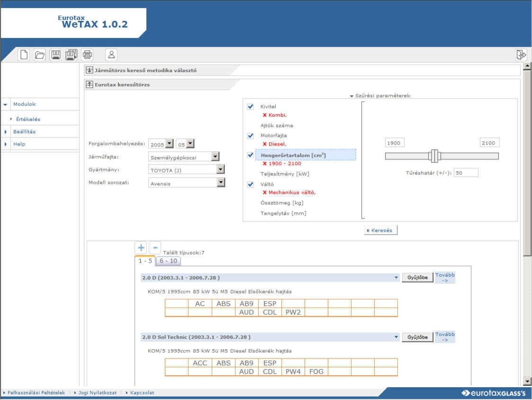Print using the printer toolbar icon
The image size is (532, 400).
[x=87, y=55]
